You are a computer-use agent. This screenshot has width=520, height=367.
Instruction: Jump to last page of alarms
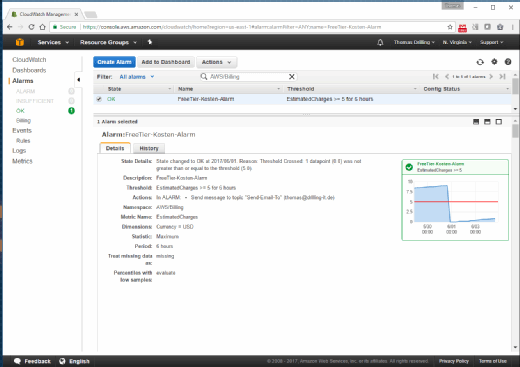[x=502, y=77]
